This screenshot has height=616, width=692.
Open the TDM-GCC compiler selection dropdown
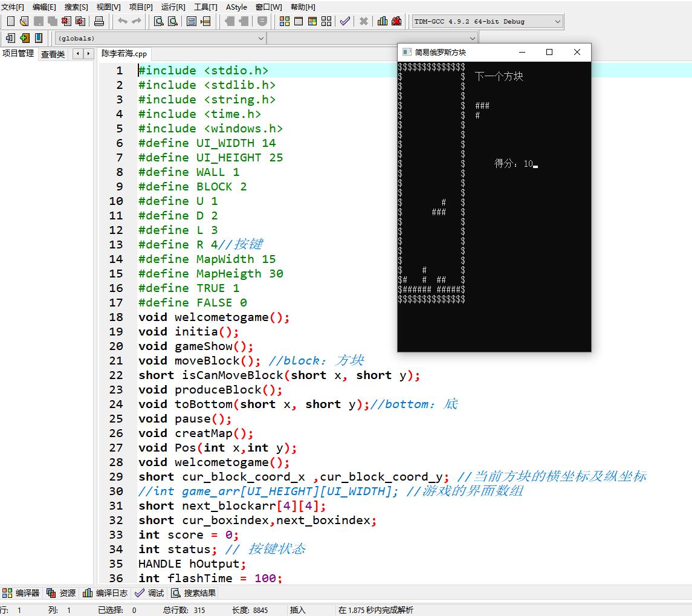tap(487, 22)
